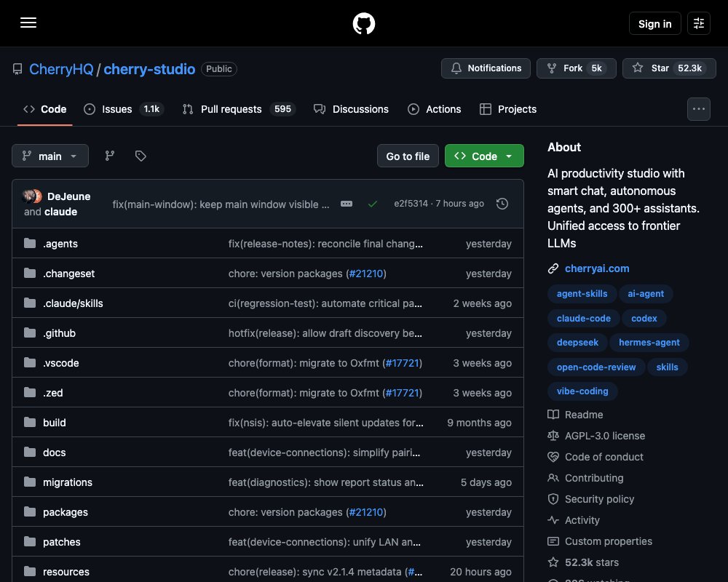Image resolution: width=728 pixels, height=582 pixels.
Task: Open the .agents folder
Action: point(60,244)
